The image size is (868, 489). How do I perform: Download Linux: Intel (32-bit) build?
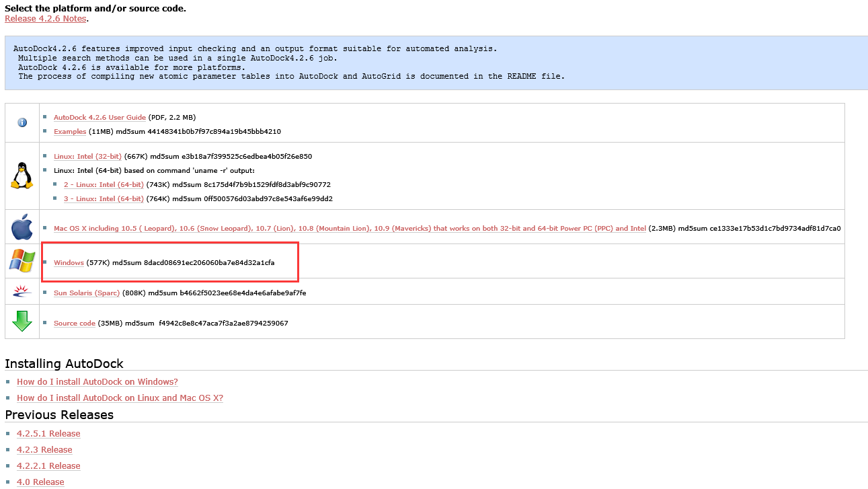[x=87, y=157]
